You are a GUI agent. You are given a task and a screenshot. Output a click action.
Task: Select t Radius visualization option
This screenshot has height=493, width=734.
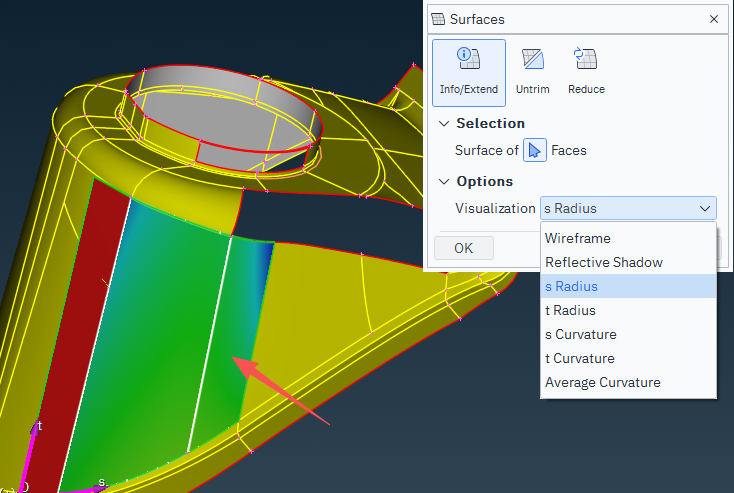[x=570, y=310]
